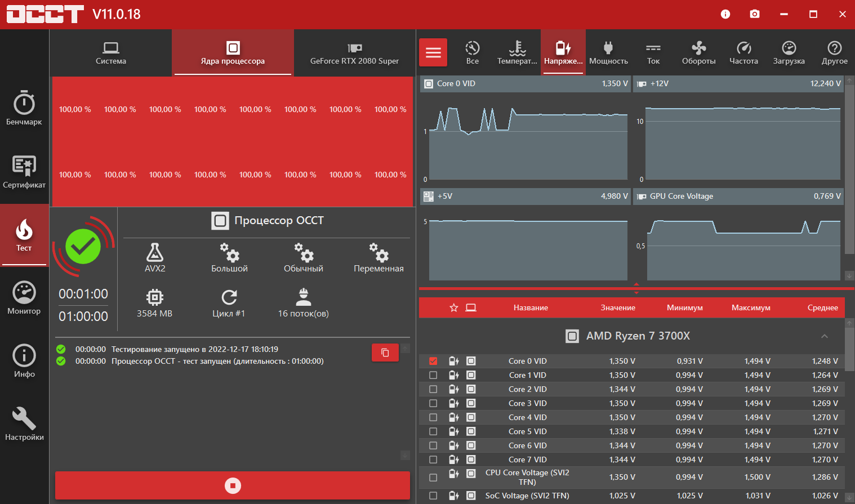This screenshot has width=855, height=504.
Task: Click the green checkmark test status indicator
Action: coord(83,246)
